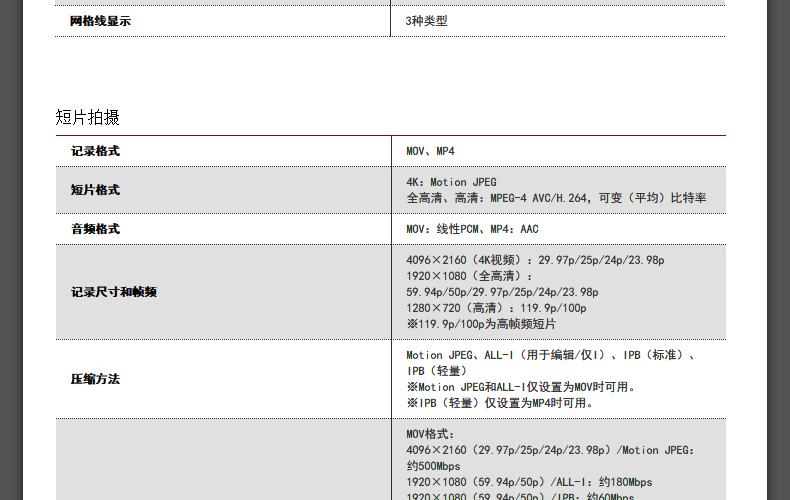Click the 4096×2160 (4K视频) frame rate line

(x=535, y=260)
